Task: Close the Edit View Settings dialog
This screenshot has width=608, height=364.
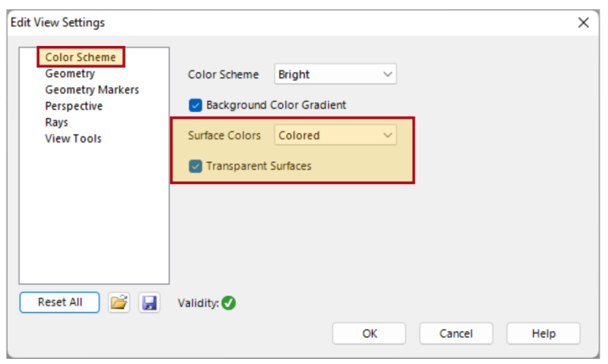Action: coord(583,22)
